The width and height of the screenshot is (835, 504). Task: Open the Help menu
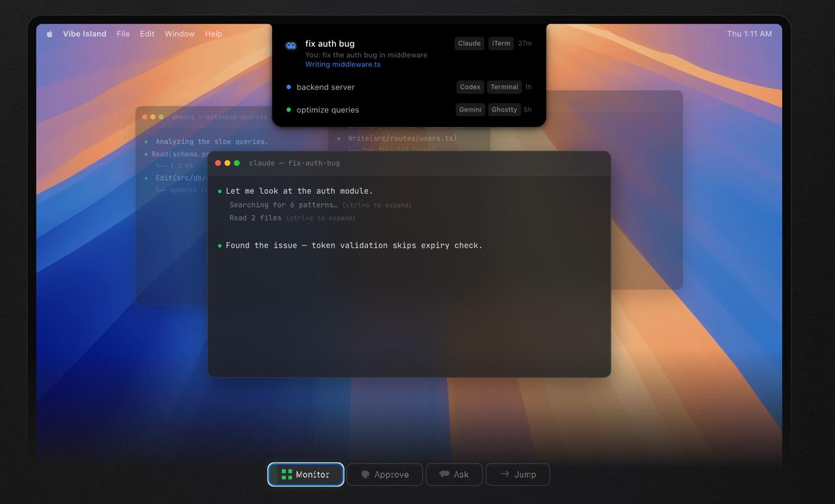pyautogui.click(x=213, y=34)
